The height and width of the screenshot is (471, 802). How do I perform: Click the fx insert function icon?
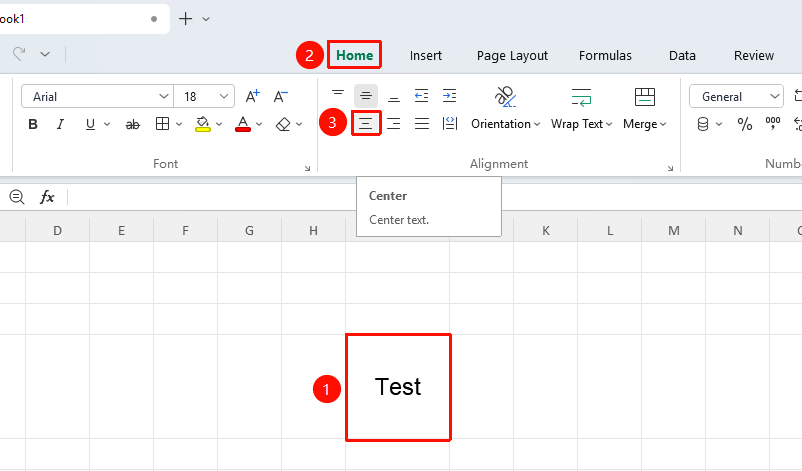(47, 197)
